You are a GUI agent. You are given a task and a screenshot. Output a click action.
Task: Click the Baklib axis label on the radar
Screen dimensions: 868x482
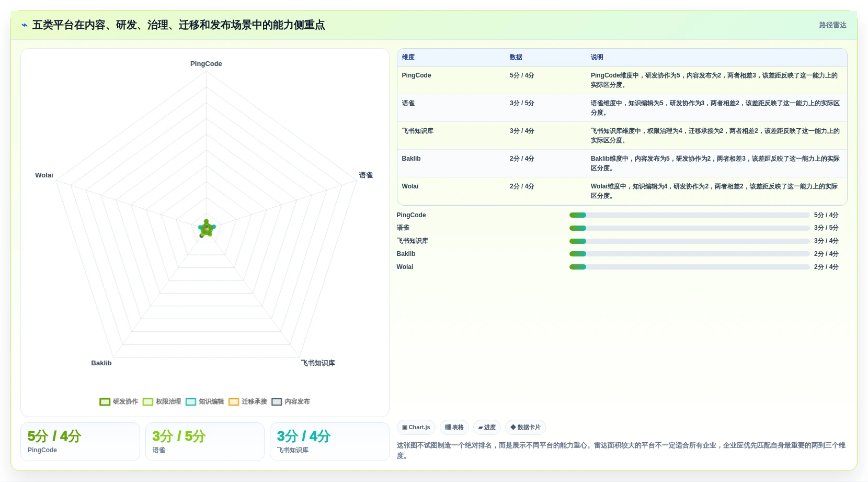[x=101, y=363]
